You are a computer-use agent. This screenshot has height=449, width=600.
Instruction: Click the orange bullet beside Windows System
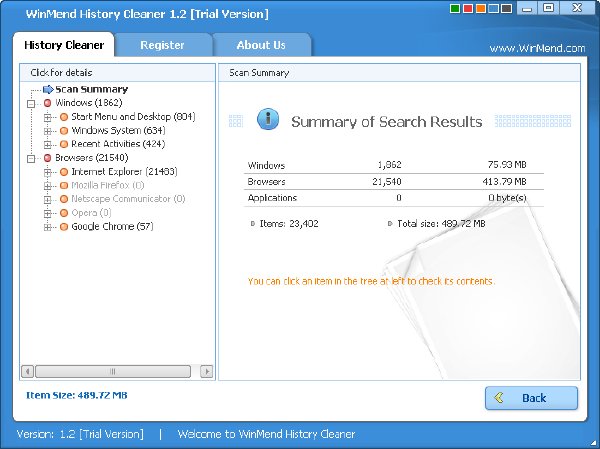click(x=64, y=131)
